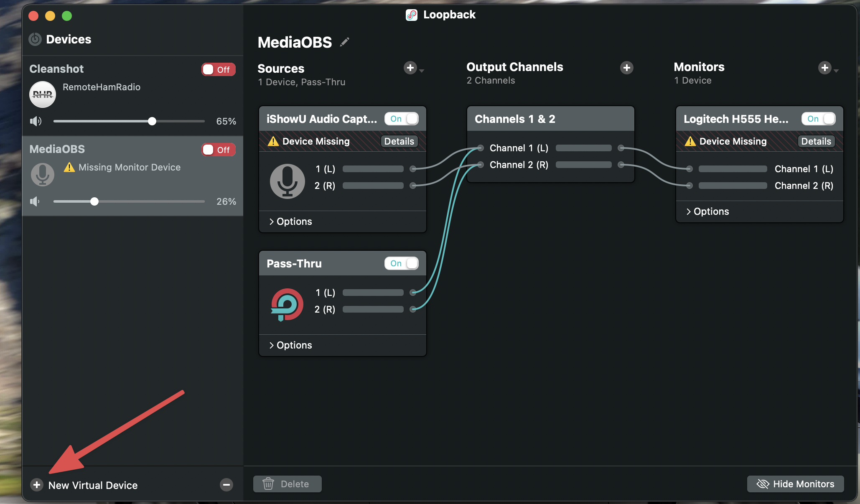Toggle the MediaOBS device Off switch
The image size is (860, 504).
218,150
